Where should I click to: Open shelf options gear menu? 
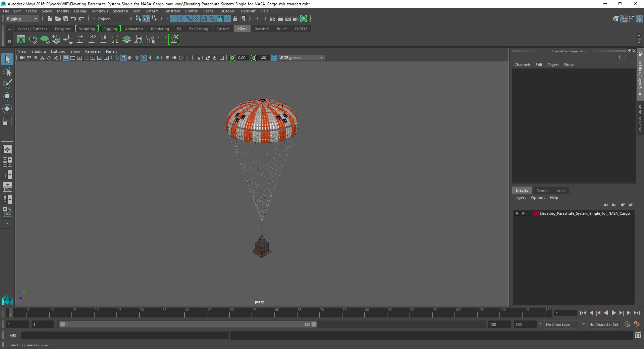click(9, 41)
